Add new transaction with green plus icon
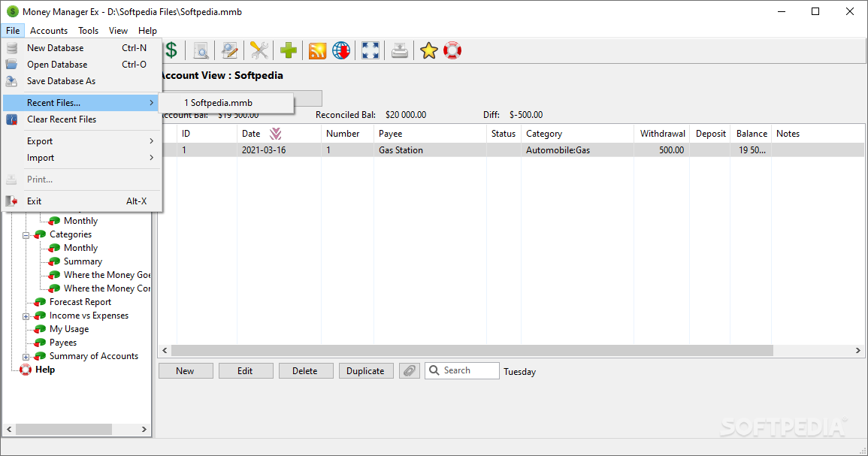868x456 pixels. click(289, 50)
